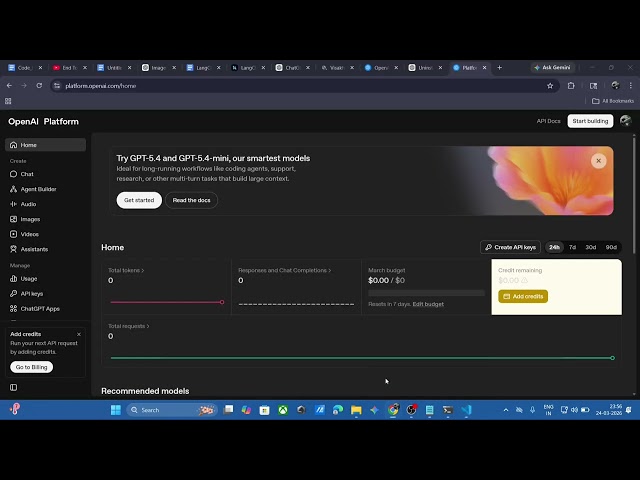Reload the page

[x=39, y=86]
